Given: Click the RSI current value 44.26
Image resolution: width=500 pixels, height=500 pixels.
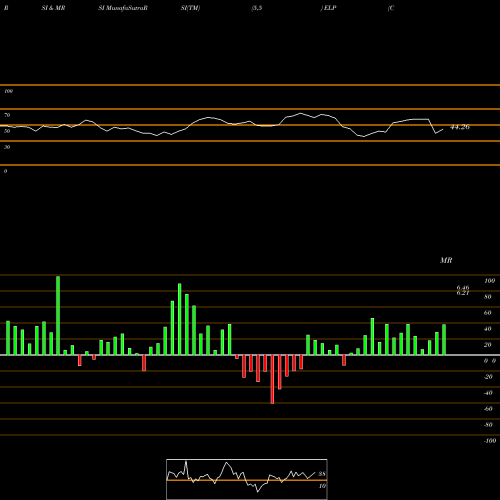Looking at the screenshot, I should tap(460, 127).
